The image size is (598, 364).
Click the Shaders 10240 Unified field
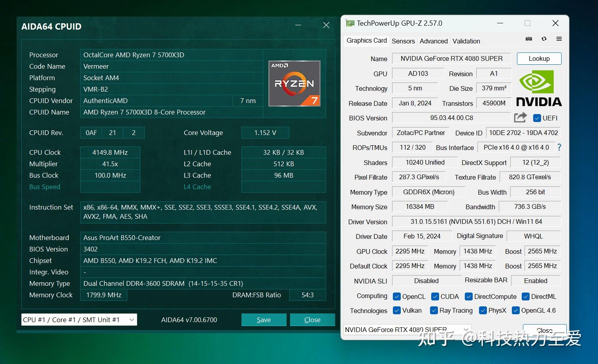425,162
